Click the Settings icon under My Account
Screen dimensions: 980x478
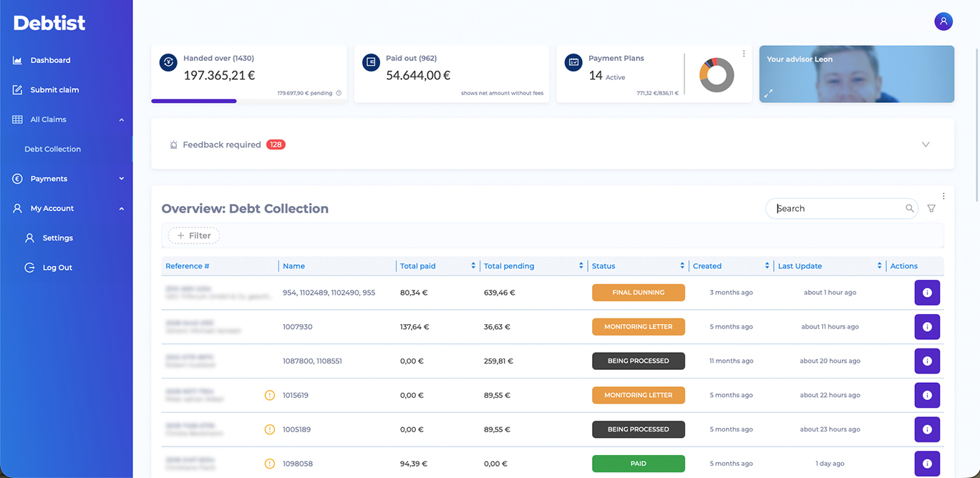(x=29, y=238)
